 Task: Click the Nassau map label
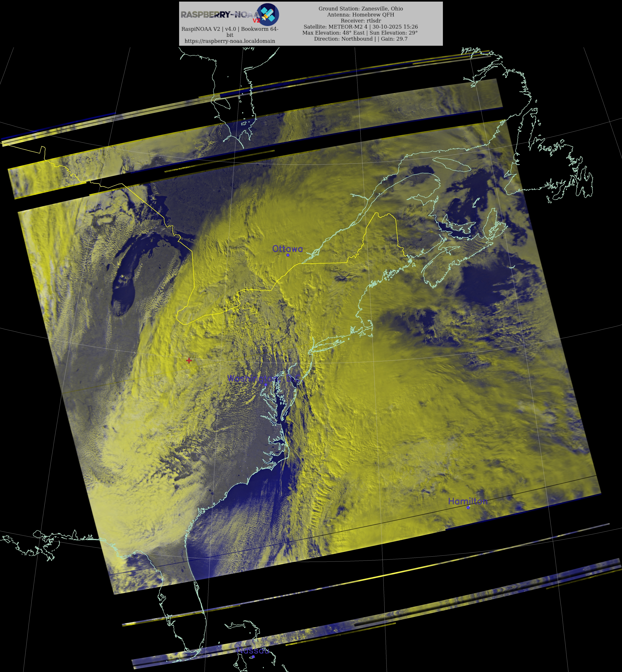click(x=253, y=650)
